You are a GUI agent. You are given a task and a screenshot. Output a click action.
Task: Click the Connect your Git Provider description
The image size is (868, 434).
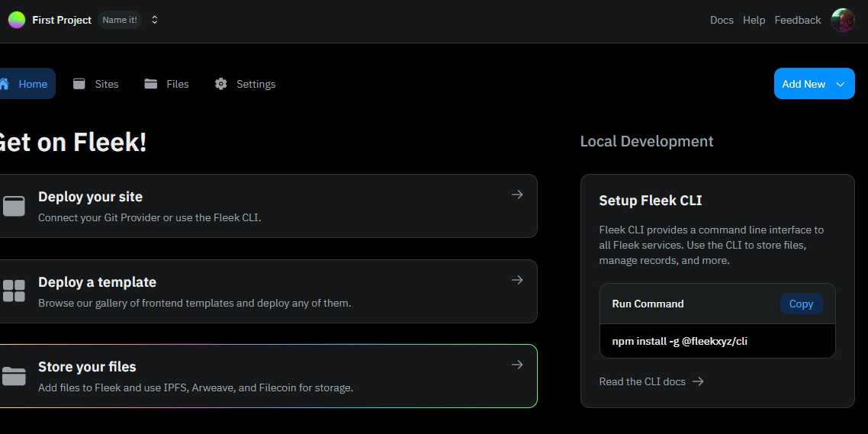click(x=149, y=217)
